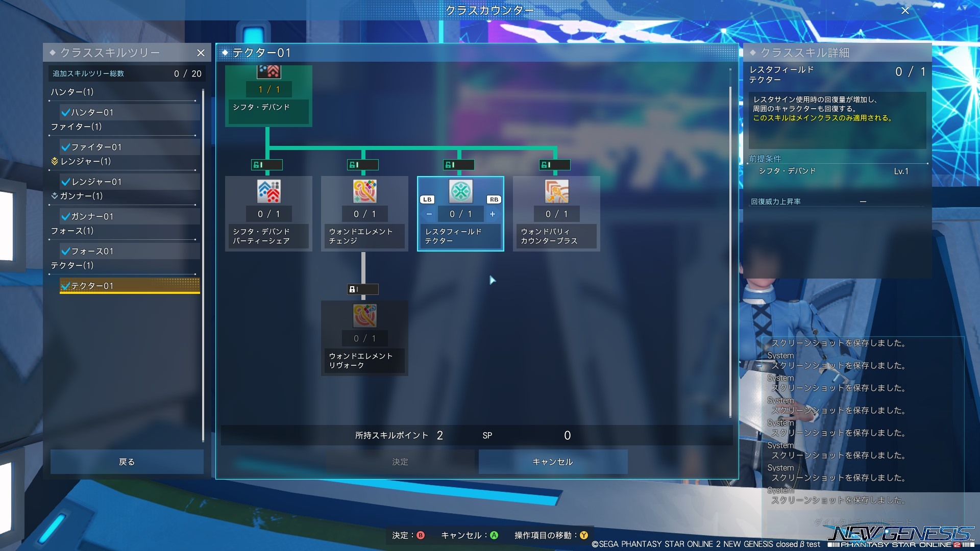The width and height of the screenshot is (980, 551).
Task: Select the Wand Parry Counter Plus skill icon
Action: 556,191
